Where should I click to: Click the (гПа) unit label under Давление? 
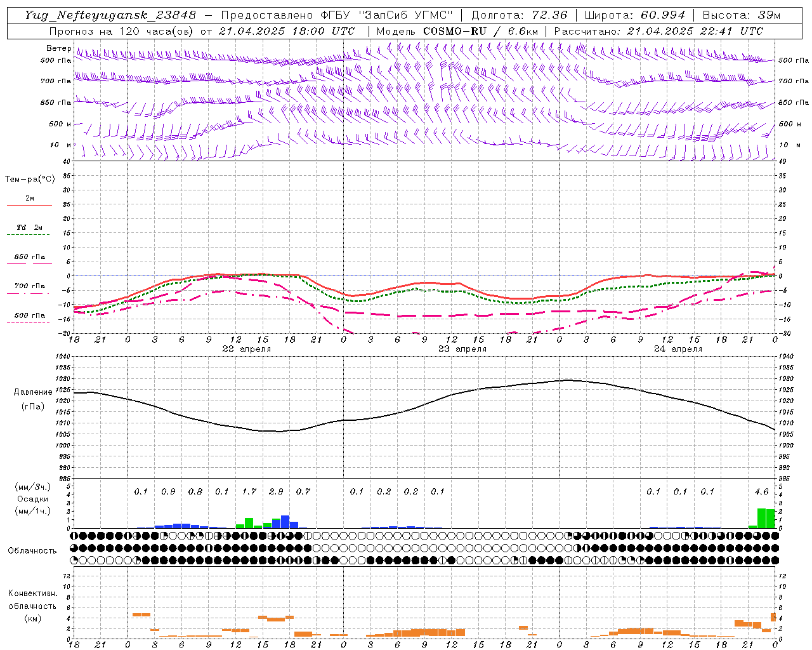[x=33, y=406]
